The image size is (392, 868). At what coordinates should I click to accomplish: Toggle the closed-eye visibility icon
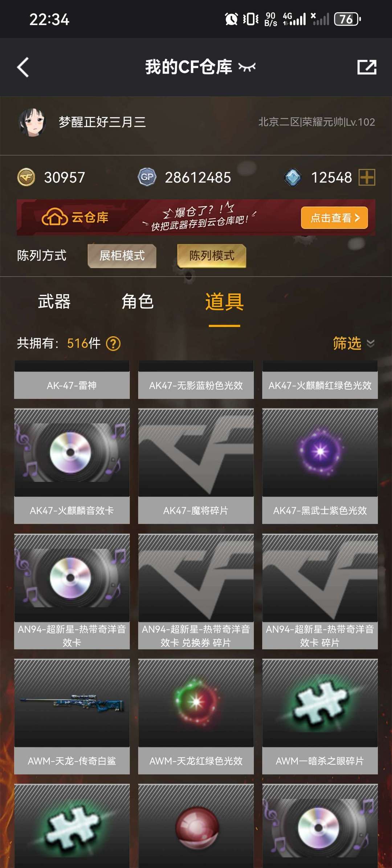[247, 67]
